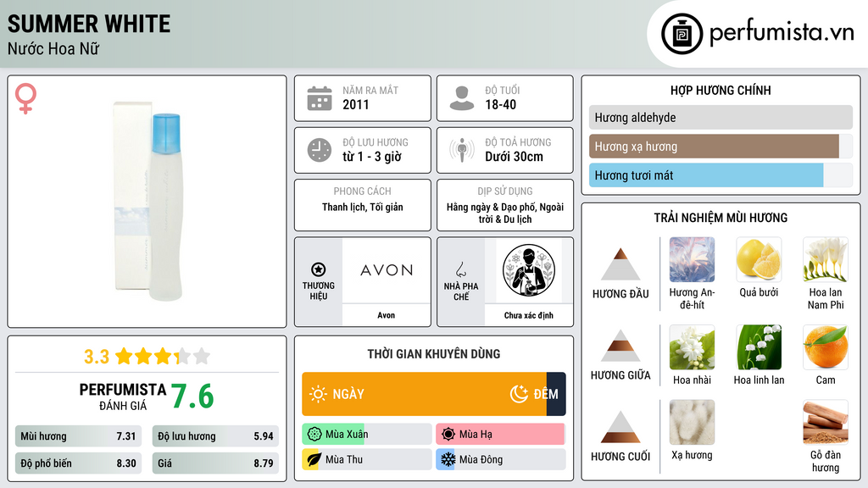Click the pyramid icon above Hương đầu

click(x=620, y=264)
